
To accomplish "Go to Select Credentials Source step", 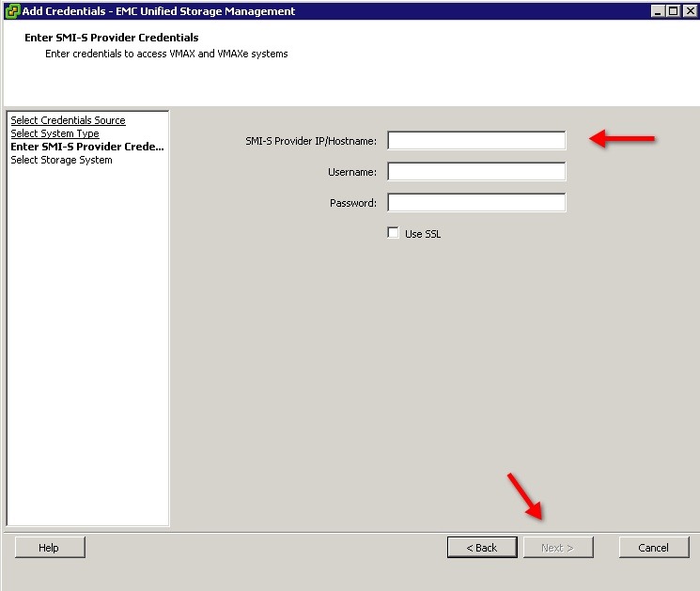I will pyautogui.click(x=68, y=120).
